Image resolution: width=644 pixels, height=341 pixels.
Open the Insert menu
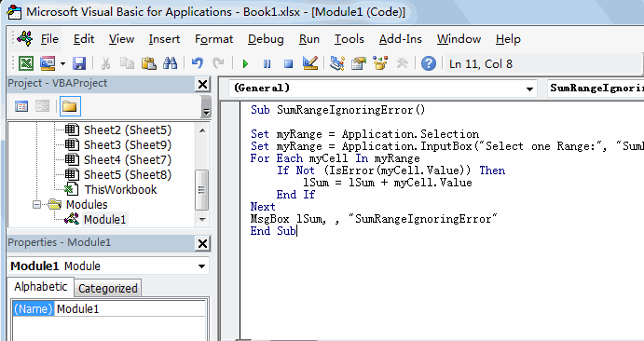click(x=164, y=39)
